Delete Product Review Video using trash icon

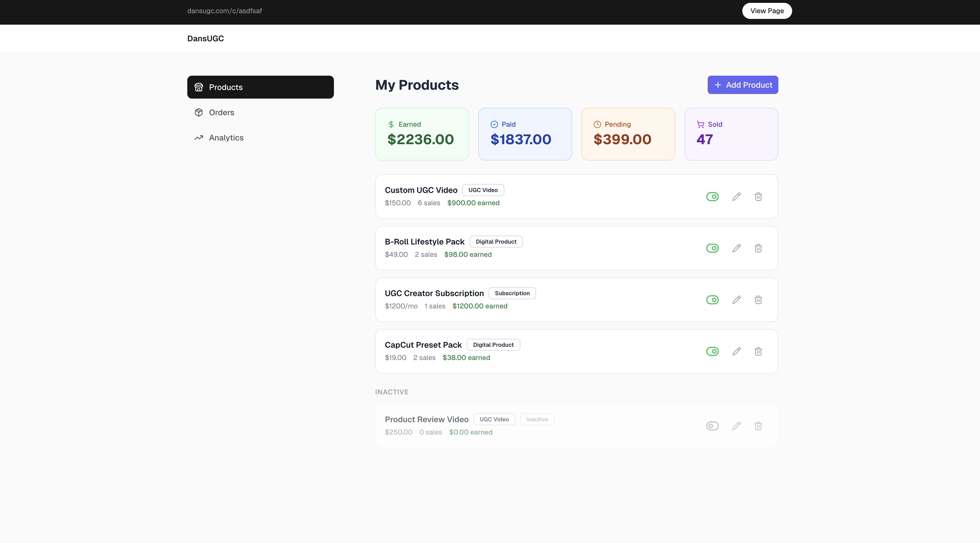coord(758,426)
